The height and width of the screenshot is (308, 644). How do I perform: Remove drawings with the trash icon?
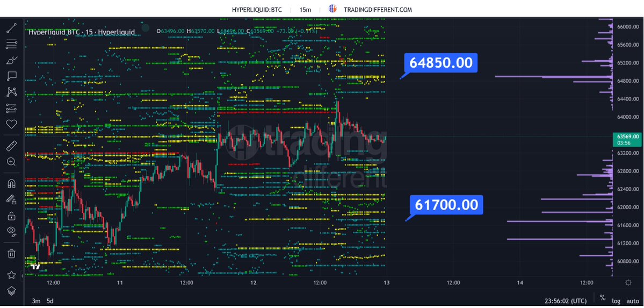pos(11,253)
